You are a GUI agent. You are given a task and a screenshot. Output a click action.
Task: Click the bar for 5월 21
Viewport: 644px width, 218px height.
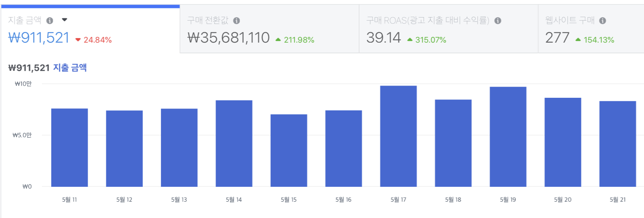[x=618, y=144]
